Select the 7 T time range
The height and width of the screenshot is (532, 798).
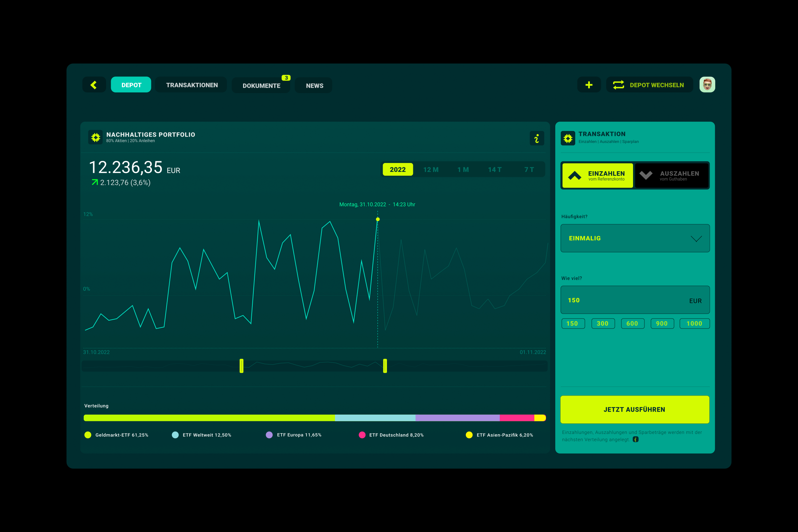[529, 170]
